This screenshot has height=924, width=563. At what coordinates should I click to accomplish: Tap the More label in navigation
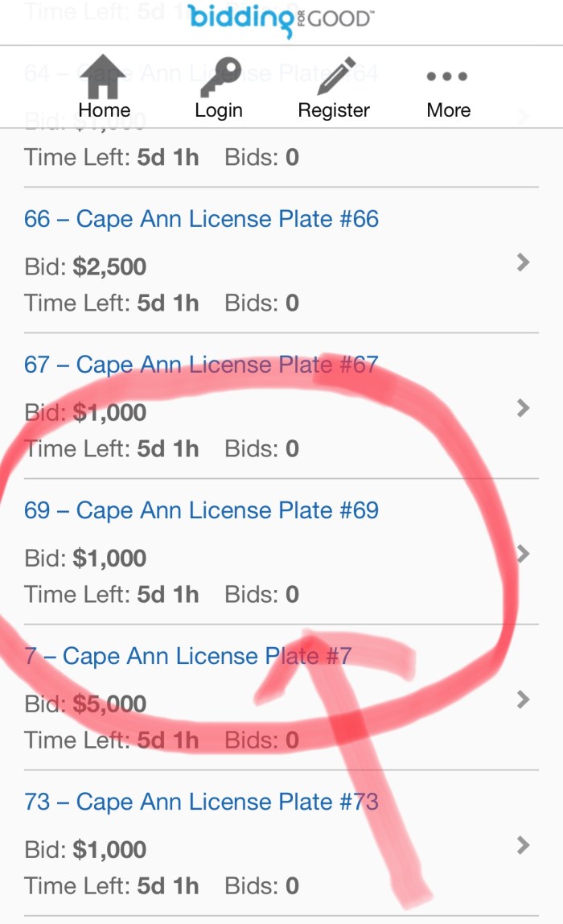448,110
